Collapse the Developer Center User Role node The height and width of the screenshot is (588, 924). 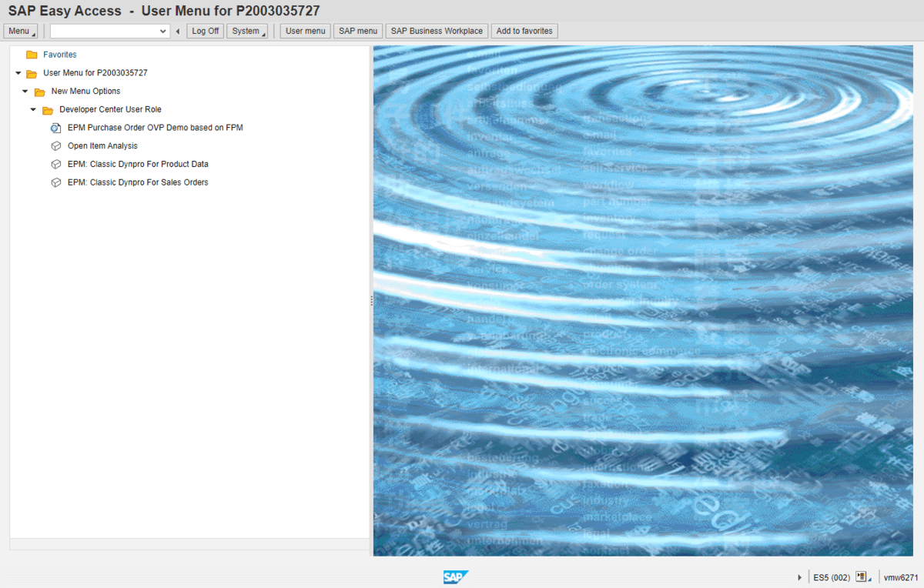(x=33, y=109)
